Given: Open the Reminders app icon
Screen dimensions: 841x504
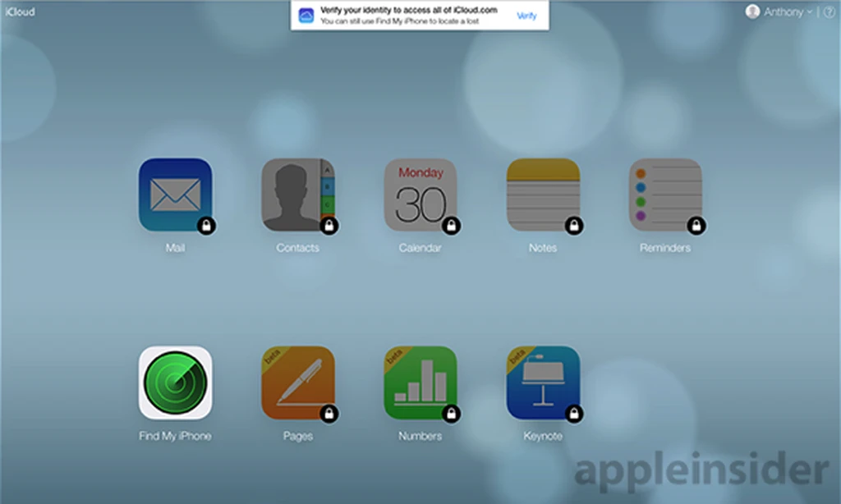Looking at the screenshot, I should click(x=665, y=195).
